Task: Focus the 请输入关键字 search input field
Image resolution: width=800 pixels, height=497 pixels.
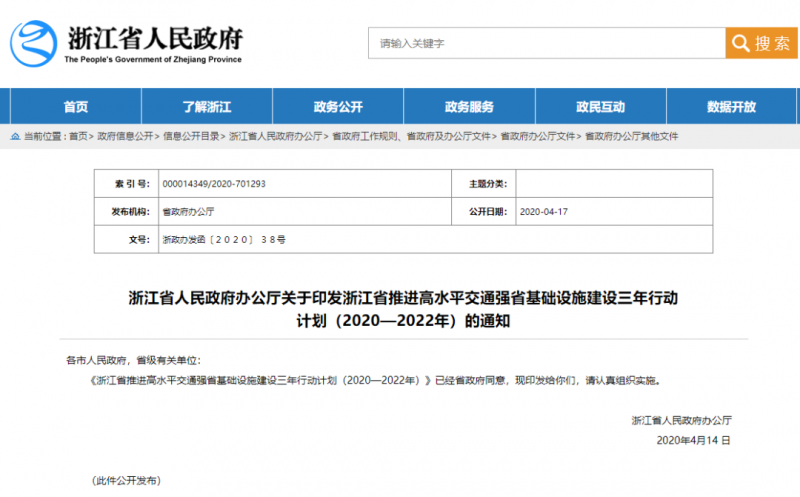Action: tap(547, 43)
